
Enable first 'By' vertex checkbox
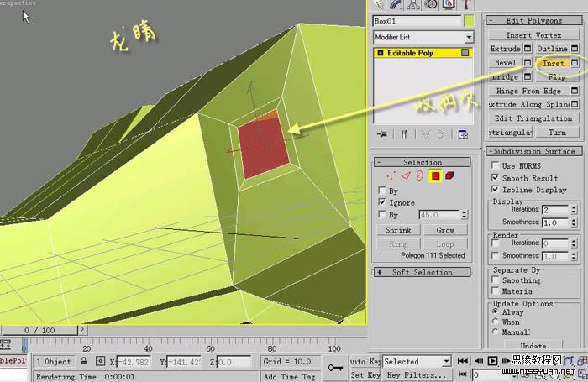tap(382, 190)
